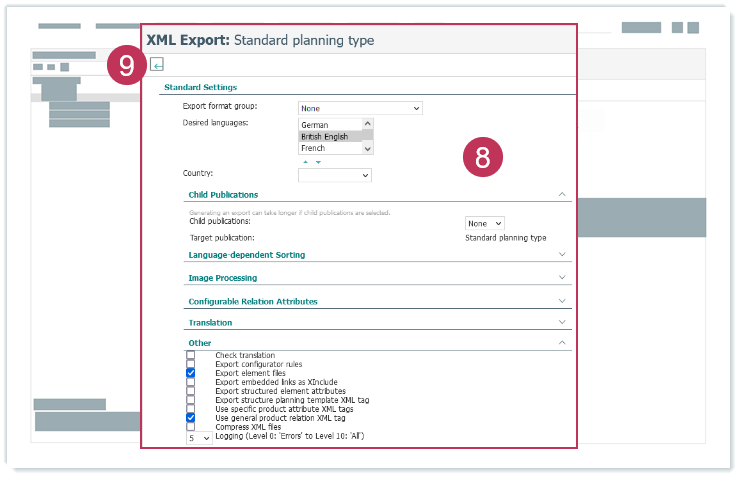
Task: Open Child publications dropdown
Action: pyautogui.click(x=485, y=223)
